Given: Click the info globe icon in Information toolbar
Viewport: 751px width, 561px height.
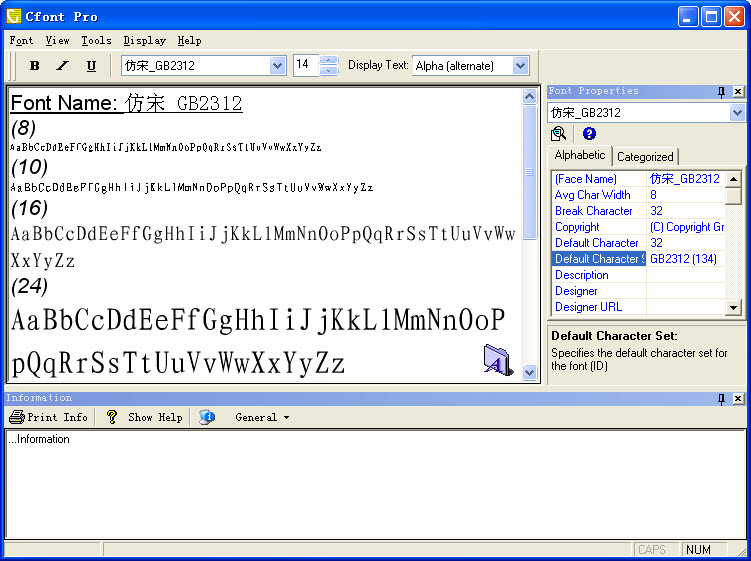Looking at the screenshot, I should pos(207,417).
